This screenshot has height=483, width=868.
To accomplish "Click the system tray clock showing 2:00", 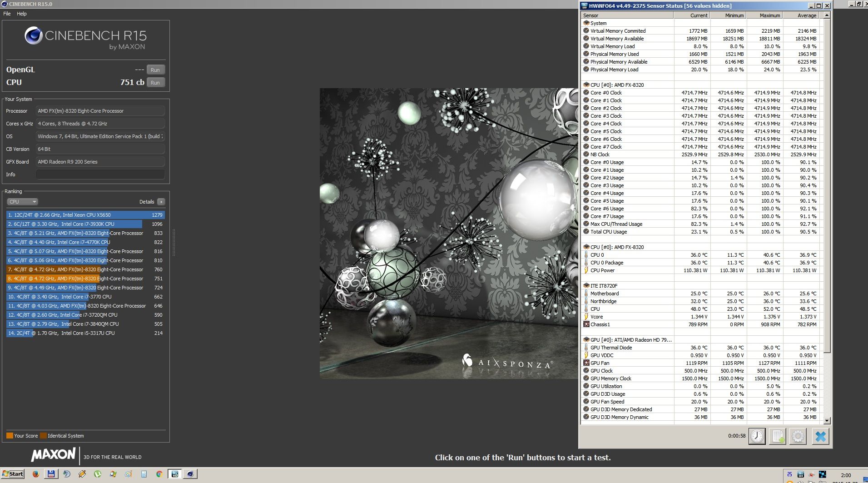I will tap(846, 475).
